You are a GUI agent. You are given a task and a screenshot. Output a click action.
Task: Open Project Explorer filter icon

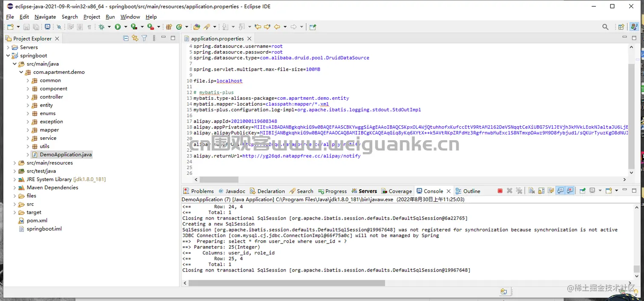coord(144,38)
